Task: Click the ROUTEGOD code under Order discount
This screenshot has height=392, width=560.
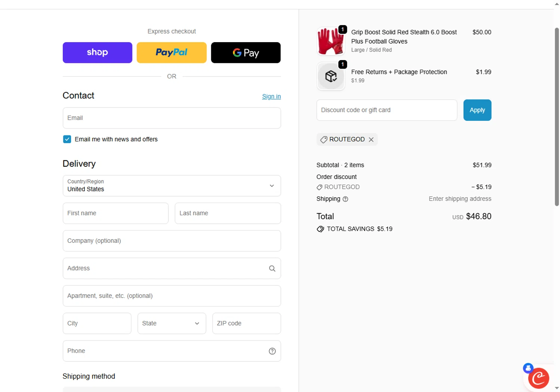Action: pos(342,187)
